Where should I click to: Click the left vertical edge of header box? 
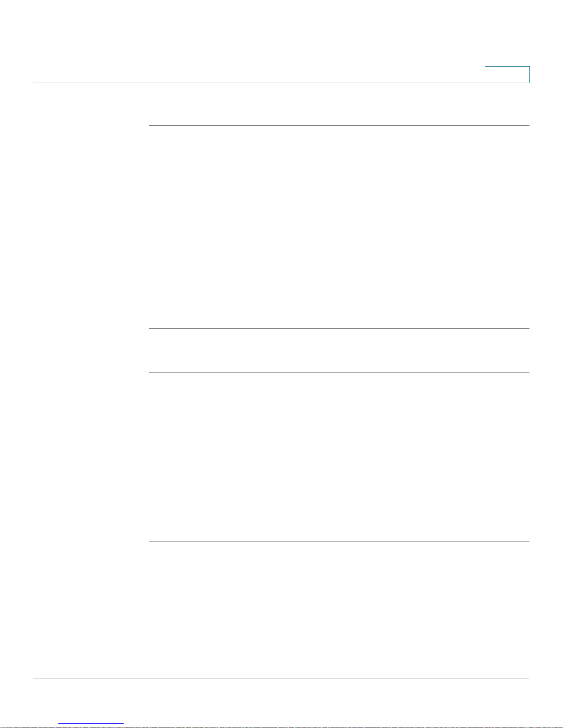tap(486, 74)
